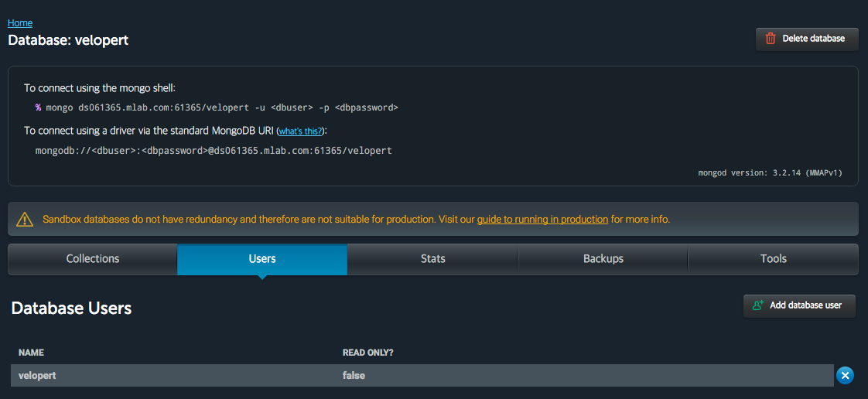Remove user velopert with the blue X icon
The height and width of the screenshot is (399, 868).
coord(844,376)
